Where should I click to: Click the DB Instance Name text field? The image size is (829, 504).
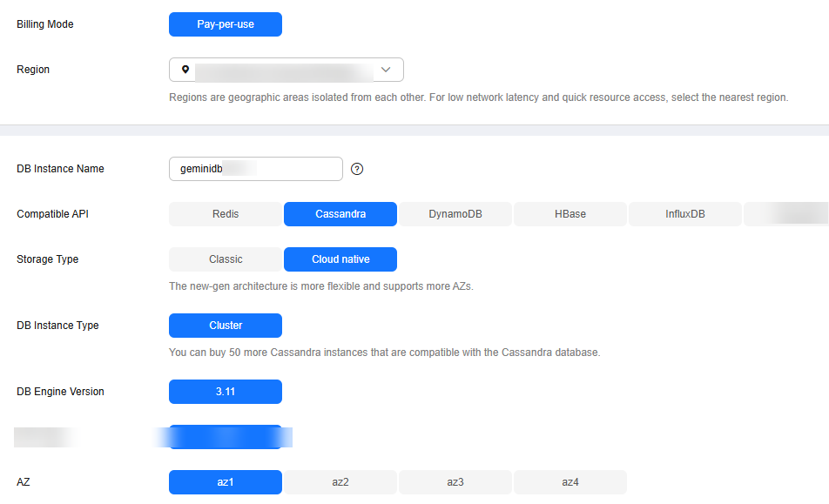tap(256, 169)
